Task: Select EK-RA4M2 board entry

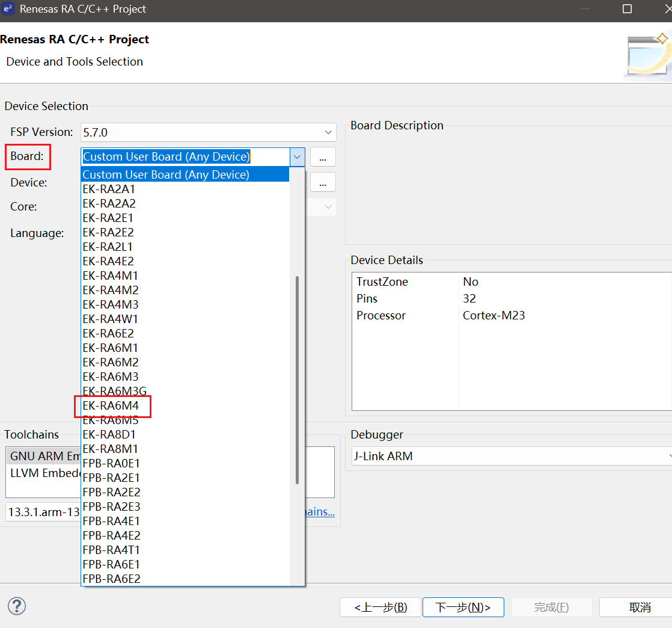Action: pyautogui.click(x=185, y=291)
